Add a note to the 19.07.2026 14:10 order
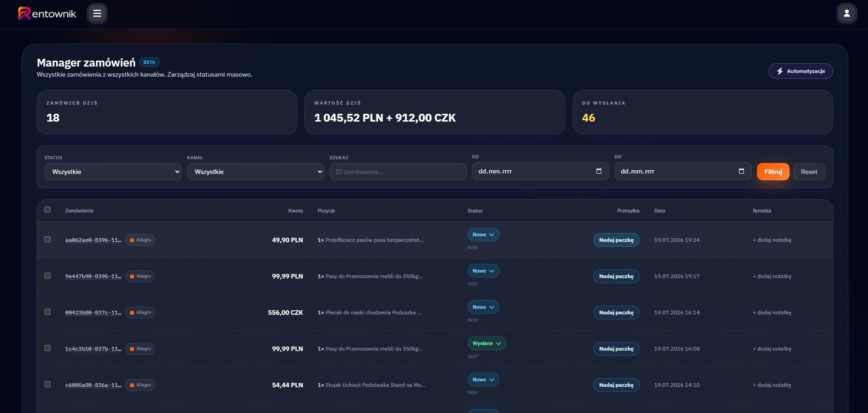The image size is (868, 413). (x=772, y=385)
